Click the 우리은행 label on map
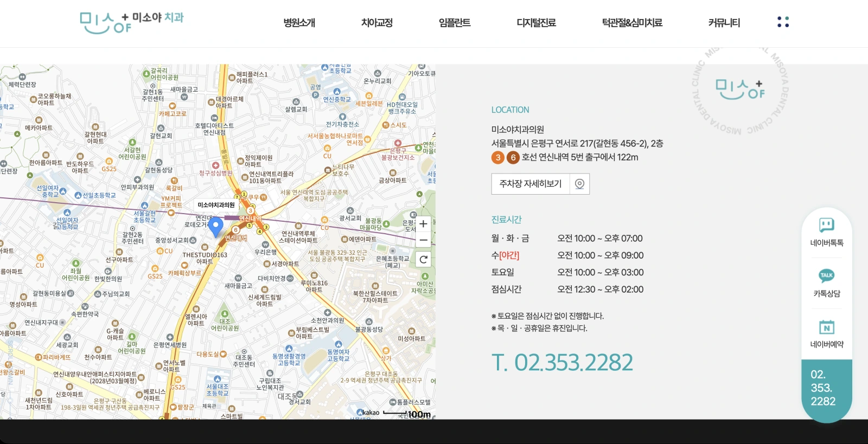Image resolution: width=868 pixels, height=444 pixels. point(266,252)
